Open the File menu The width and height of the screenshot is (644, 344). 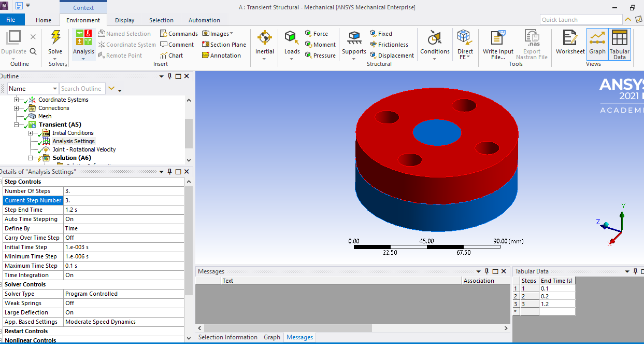[10, 20]
